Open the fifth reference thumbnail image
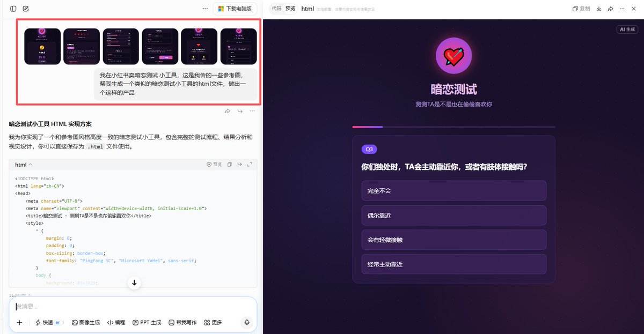The width and height of the screenshot is (644, 334). click(199, 46)
